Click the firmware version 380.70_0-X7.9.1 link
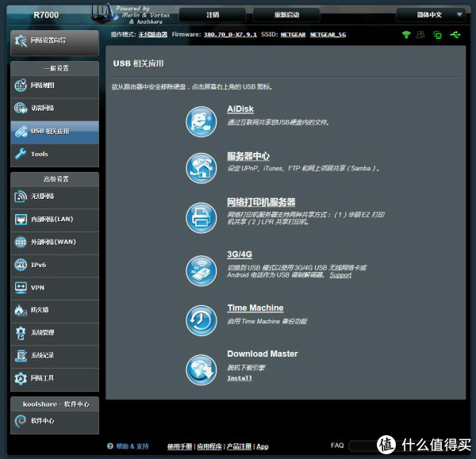The image size is (476, 459). 230,35
